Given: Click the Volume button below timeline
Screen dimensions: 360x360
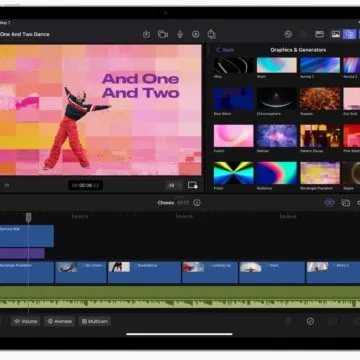Looking at the screenshot, I should point(26,321).
